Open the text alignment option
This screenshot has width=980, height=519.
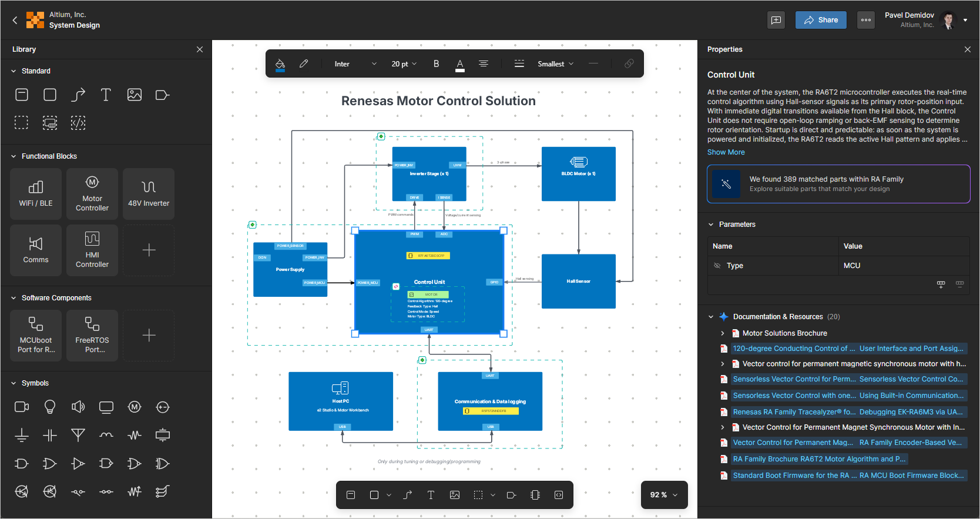pyautogui.click(x=484, y=63)
